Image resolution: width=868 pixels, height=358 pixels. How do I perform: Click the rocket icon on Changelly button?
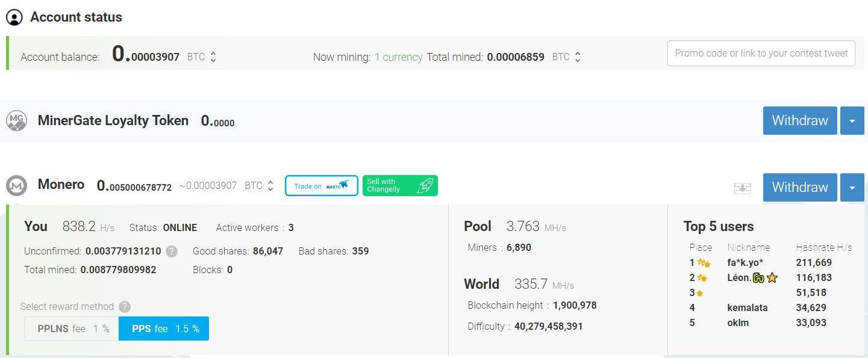pos(425,186)
